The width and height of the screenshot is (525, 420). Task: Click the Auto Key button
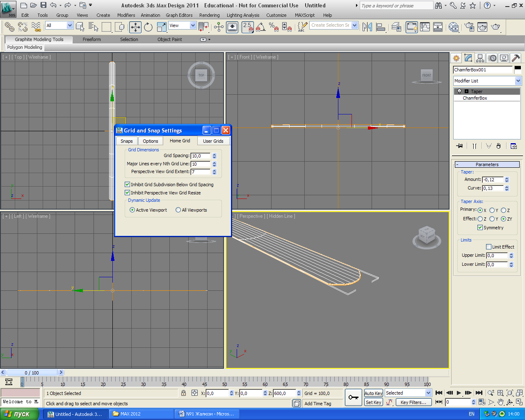pyautogui.click(x=373, y=393)
